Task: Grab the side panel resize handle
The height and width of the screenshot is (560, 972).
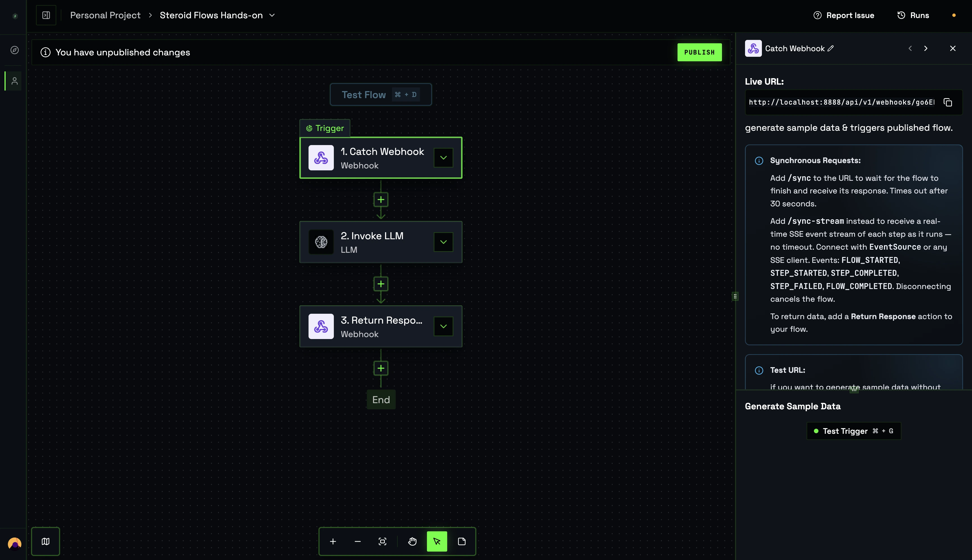Action: coord(735,296)
